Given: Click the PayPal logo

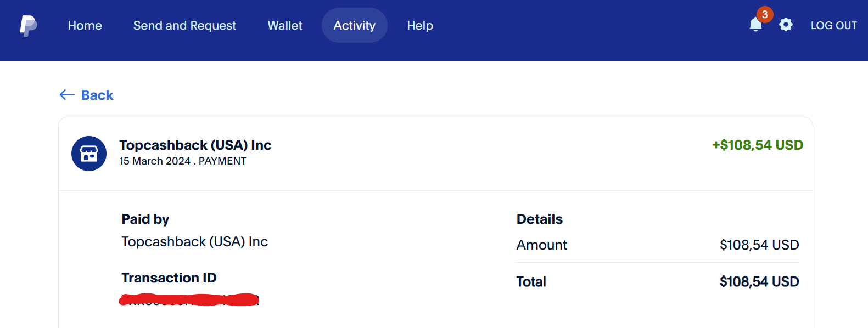Looking at the screenshot, I should coord(29,26).
